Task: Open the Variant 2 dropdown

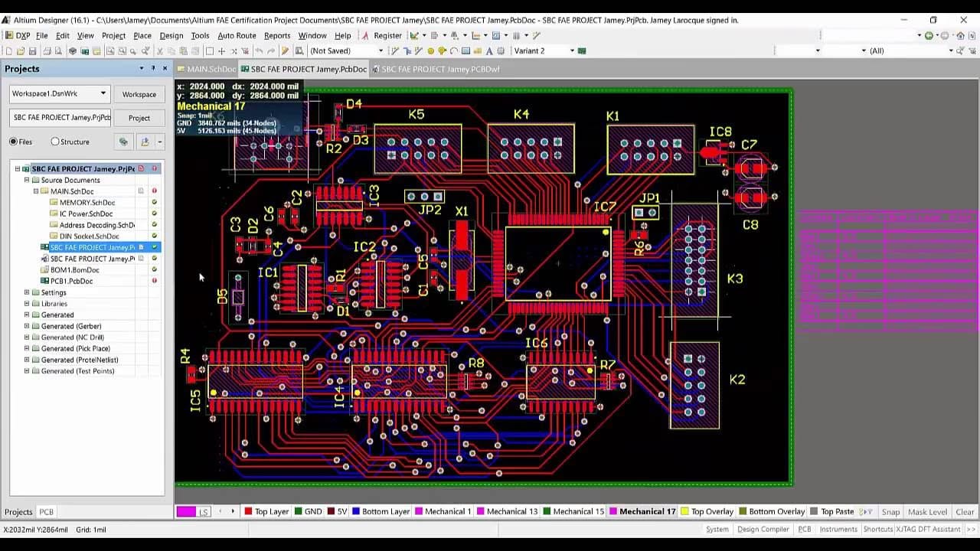Action: 572,51
